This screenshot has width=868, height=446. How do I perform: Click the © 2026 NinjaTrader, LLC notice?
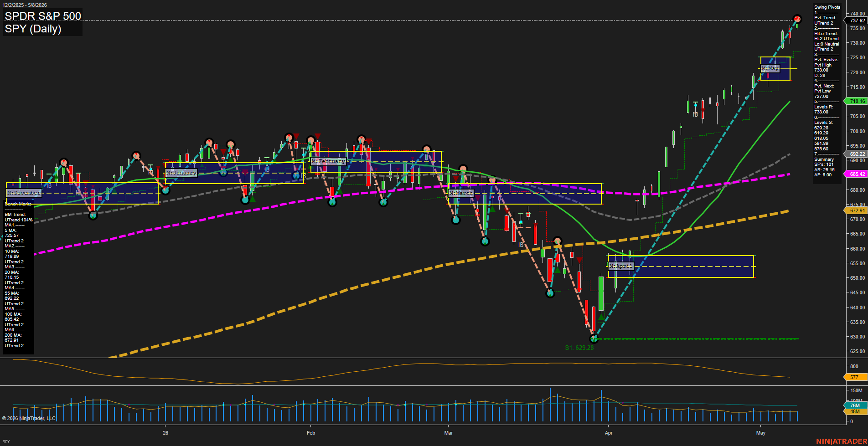pyautogui.click(x=29, y=418)
